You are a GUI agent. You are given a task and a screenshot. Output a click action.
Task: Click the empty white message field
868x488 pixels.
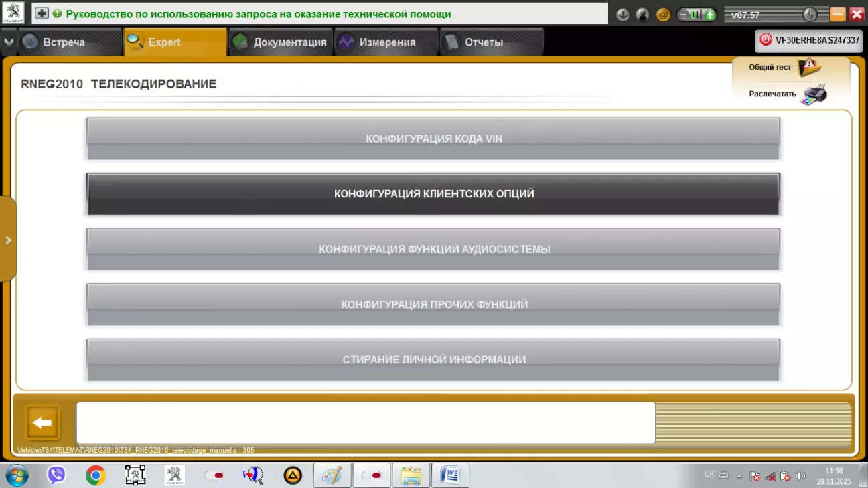(x=365, y=422)
